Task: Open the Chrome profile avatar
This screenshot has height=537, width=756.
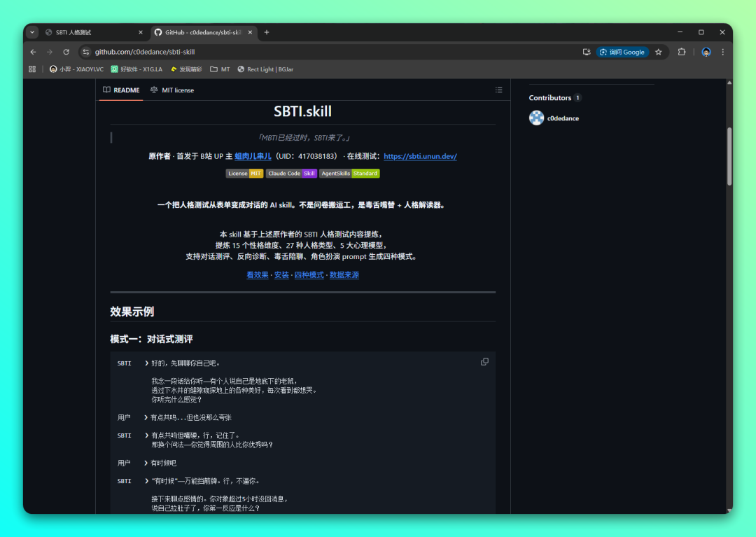Action: click(x=706, y=52)
